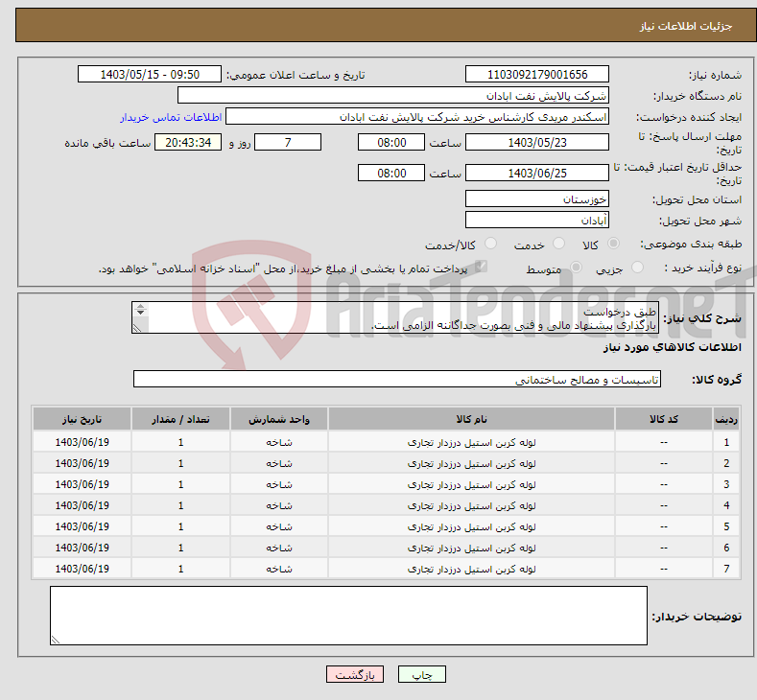Click the product code cell in row 7
The image size is (757, 700).
pos(664,569)
